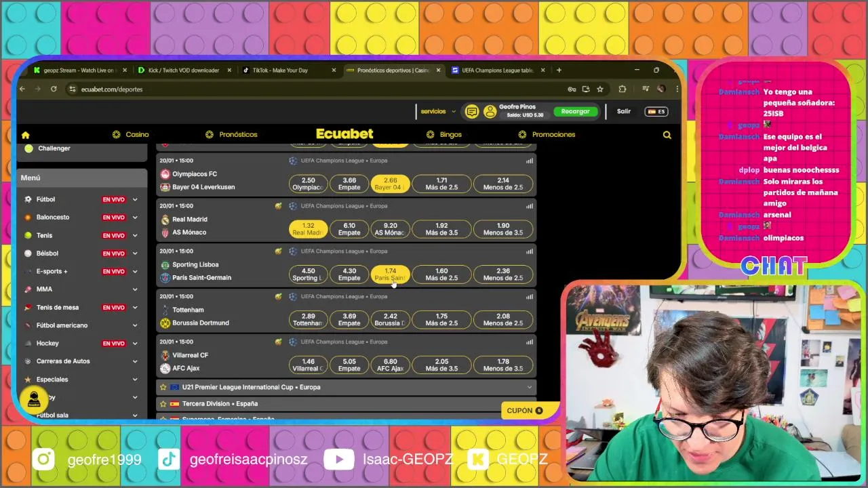This screenshot has height=488, width=868.
Task: Switch to the geopz Stream browser tab
Action: click(x=80, y=70)
